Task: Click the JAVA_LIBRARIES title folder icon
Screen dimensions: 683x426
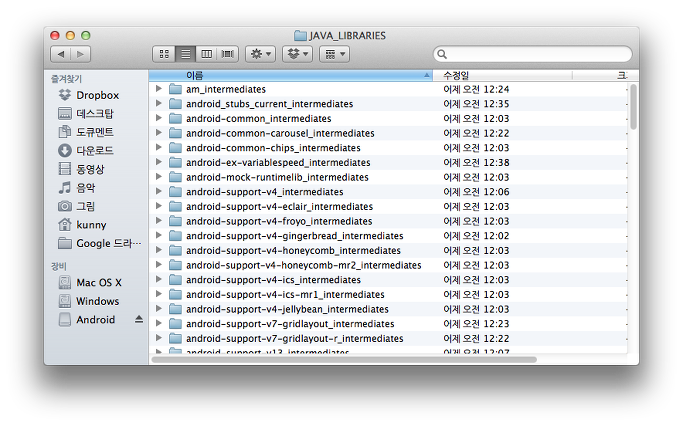Action: (x=300, y=35)
